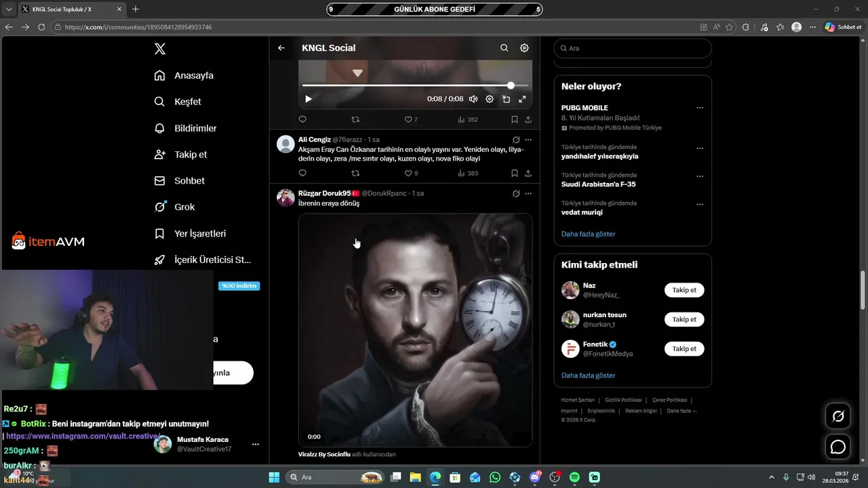Show more trends with Daha fazla göster

click(x=588, y=234)
